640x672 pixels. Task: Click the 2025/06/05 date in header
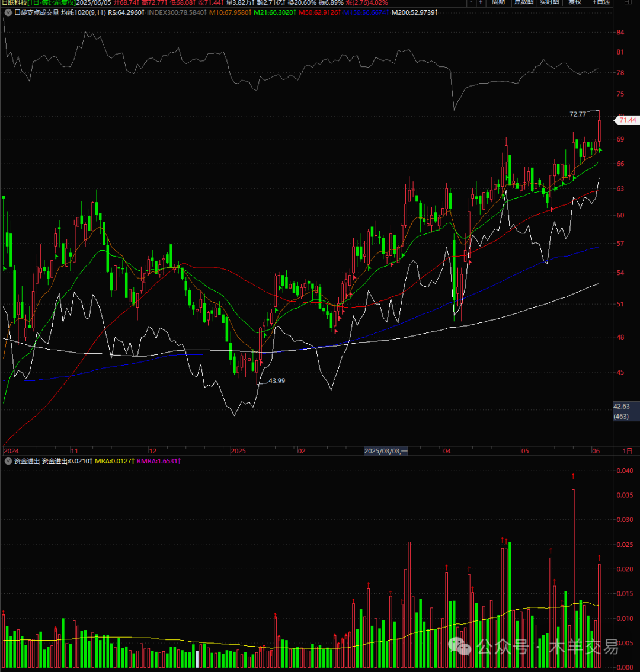94,3
